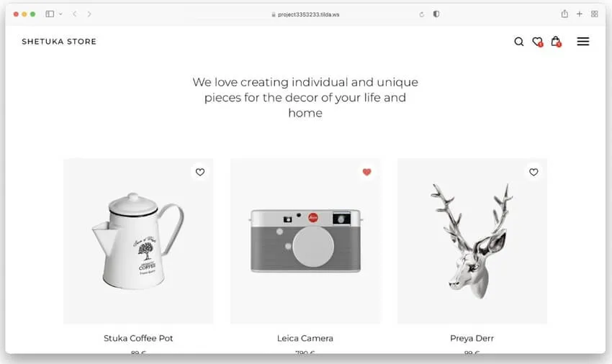
Task: Open the Safari share icon
Action: pyautogui.click(x=564, y=14)
